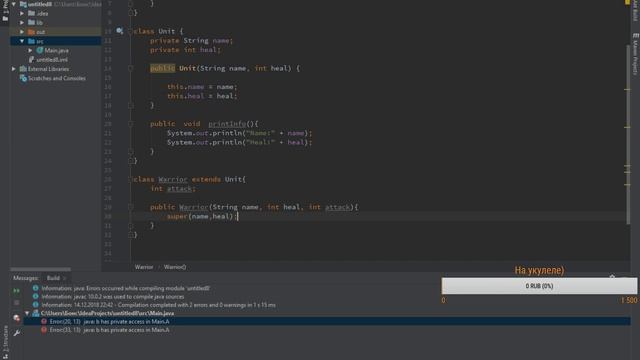Click the highlighted public keyword of Unit constructor

(162, 68)
